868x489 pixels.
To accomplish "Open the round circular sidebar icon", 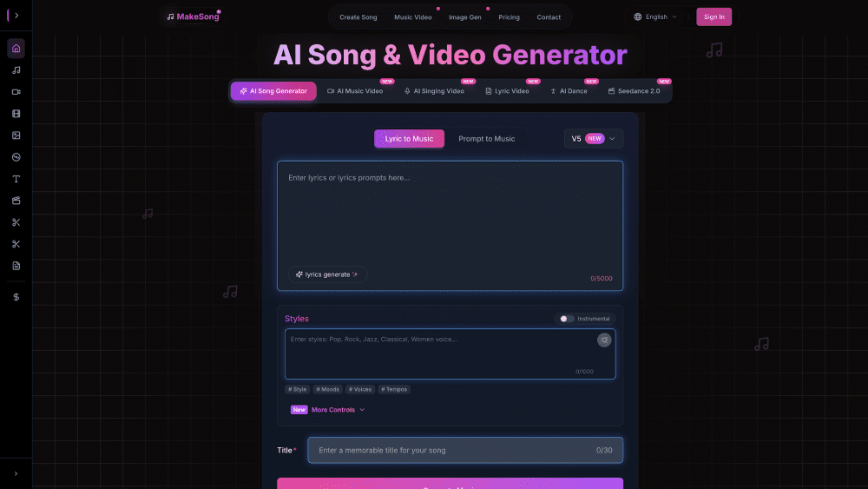I will [16, 157].
